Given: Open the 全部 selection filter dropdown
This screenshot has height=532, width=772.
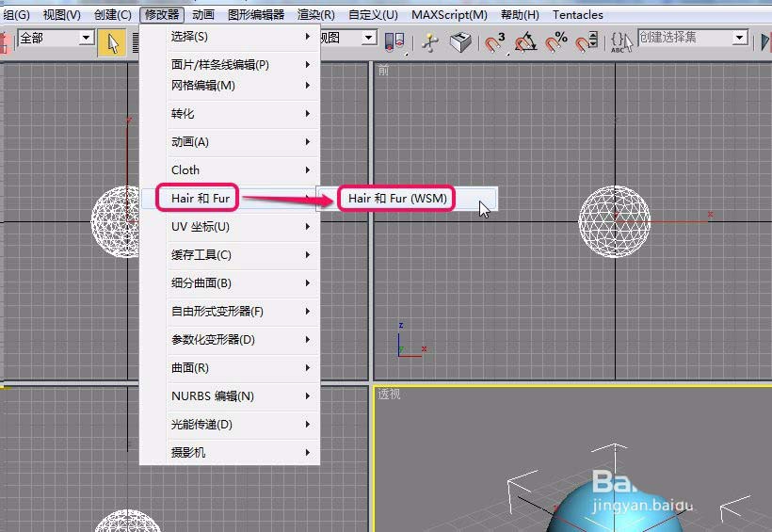Looking at the screenshot, I should (x=87, y=38).
